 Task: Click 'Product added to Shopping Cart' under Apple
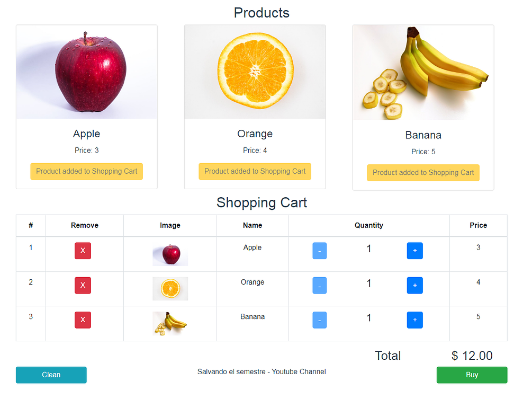(86, 171)
